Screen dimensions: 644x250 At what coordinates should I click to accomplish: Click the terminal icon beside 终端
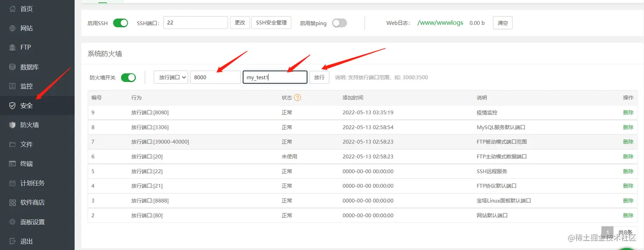click(12, 164)
